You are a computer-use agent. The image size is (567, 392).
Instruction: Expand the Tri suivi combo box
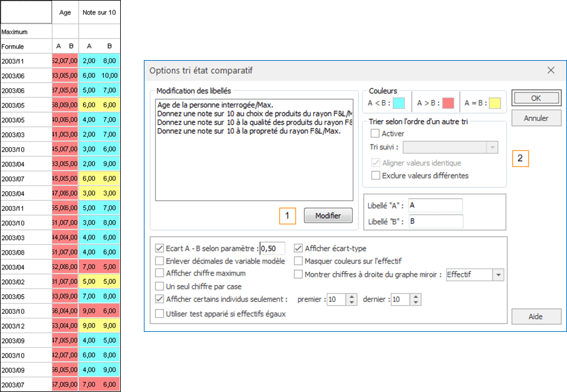click(x=492, y=147)
